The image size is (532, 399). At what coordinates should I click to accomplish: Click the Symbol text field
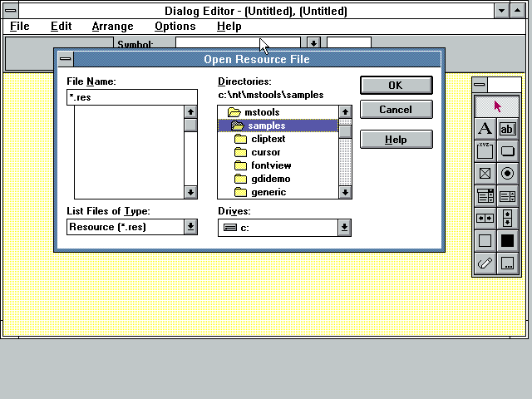pos(238,42)
